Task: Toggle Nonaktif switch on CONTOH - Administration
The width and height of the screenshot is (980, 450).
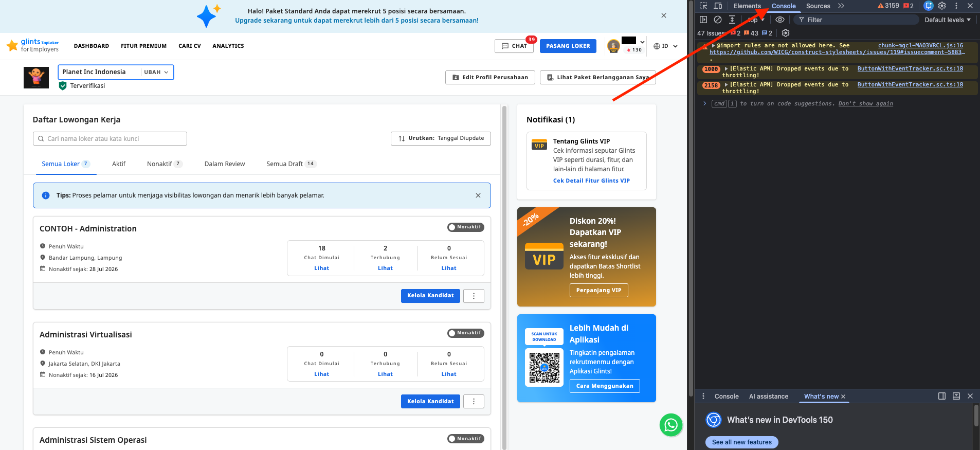Action: pos(466,227)
